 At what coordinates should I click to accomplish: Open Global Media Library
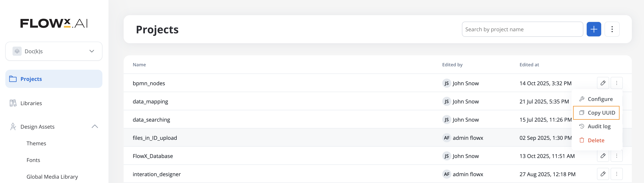click(x=52, y=177)
